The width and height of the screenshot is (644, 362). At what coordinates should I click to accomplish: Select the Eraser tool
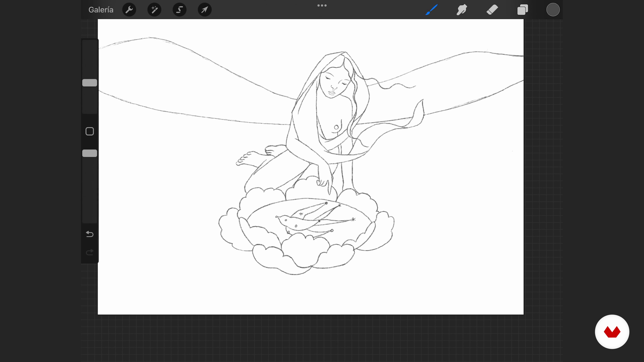coord(492,10)
